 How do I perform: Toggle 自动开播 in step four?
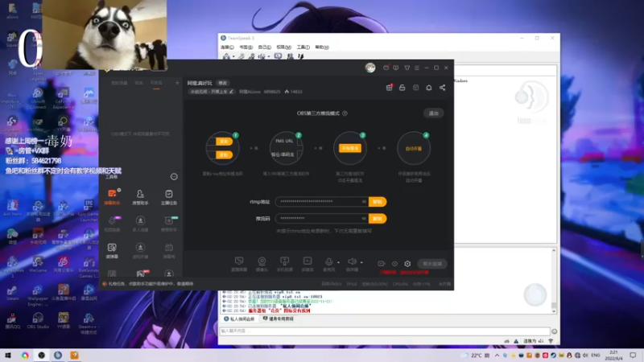pyautogui.click(x=414, y=149)
